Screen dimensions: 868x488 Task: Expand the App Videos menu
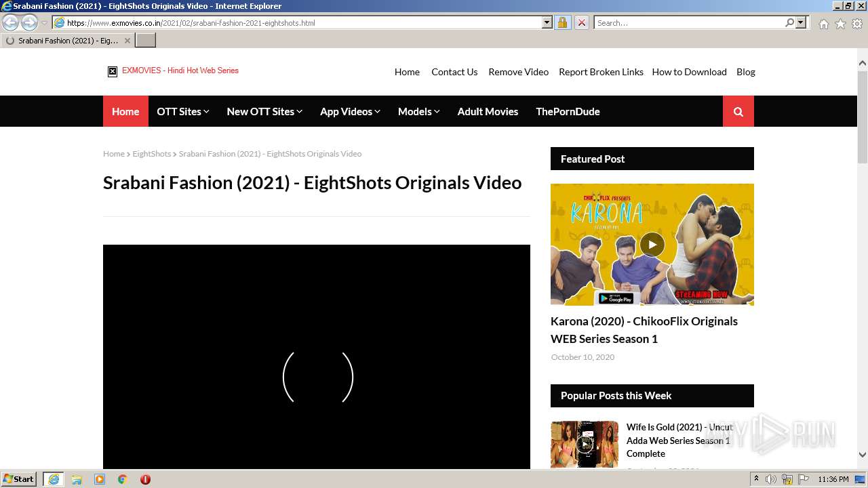(x=350, y=111)
